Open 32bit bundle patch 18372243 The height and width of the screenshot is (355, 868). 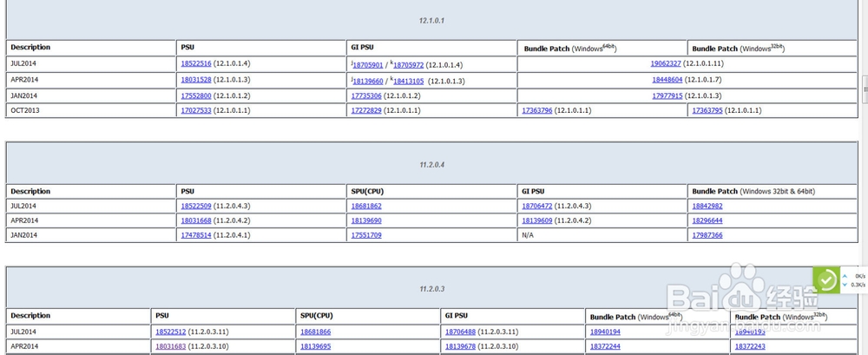(x=750, y=346)
